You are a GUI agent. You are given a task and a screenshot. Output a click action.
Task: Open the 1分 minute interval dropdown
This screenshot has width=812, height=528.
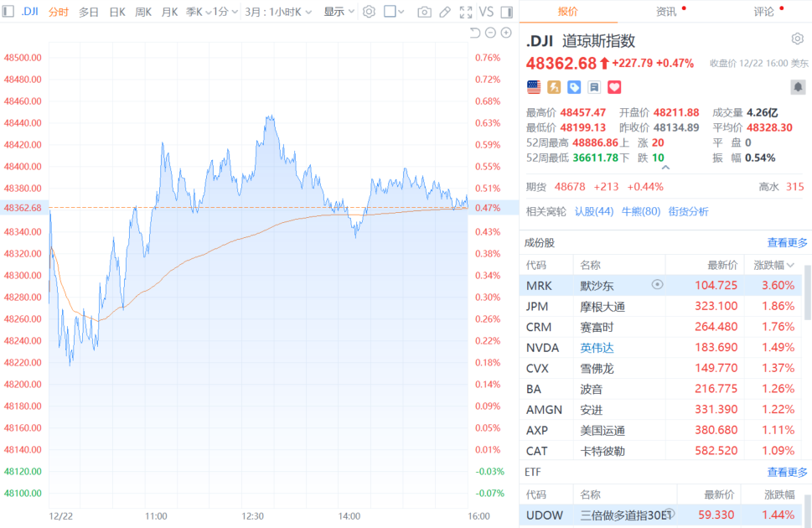click(225, 12)
